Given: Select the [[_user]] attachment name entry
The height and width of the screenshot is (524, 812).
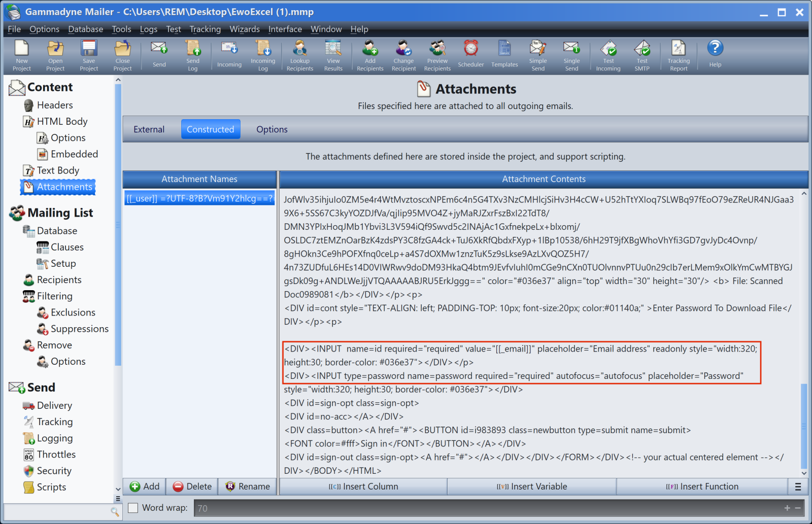Looking at the screenshot, I should click(200, 198).
